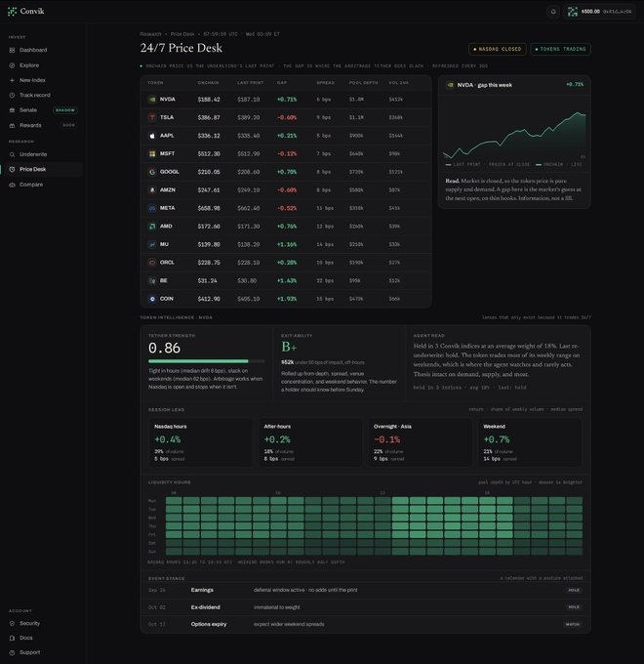Click the AMD token logo

click(152, 227)
